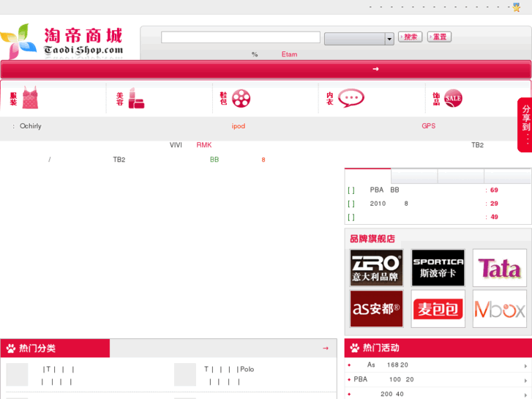Click the orange 8 link
The image size is (532, 399).
(263, 160)
